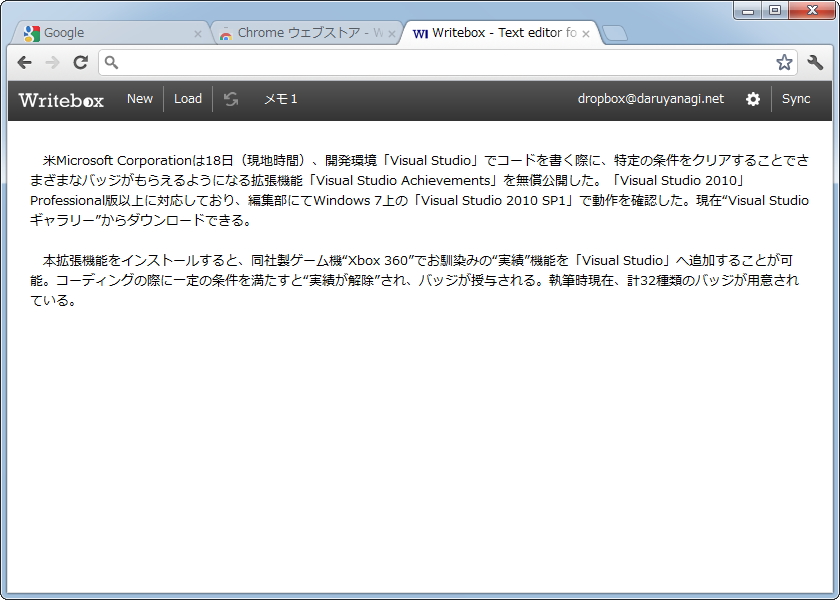Click the メモ1 document title
840x600 pixels.
click(x=281, y=99)
